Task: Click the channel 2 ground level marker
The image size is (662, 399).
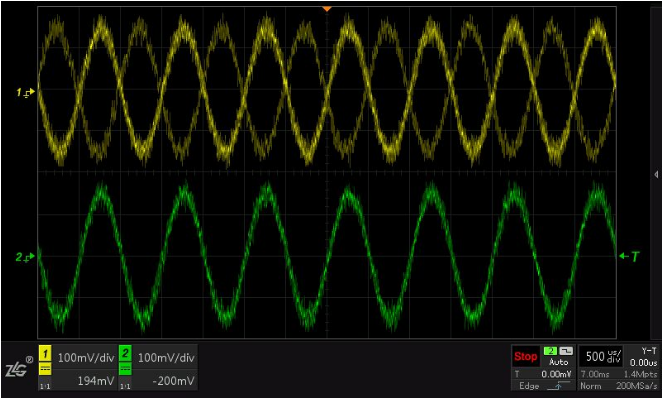Action: coord(26,257)
